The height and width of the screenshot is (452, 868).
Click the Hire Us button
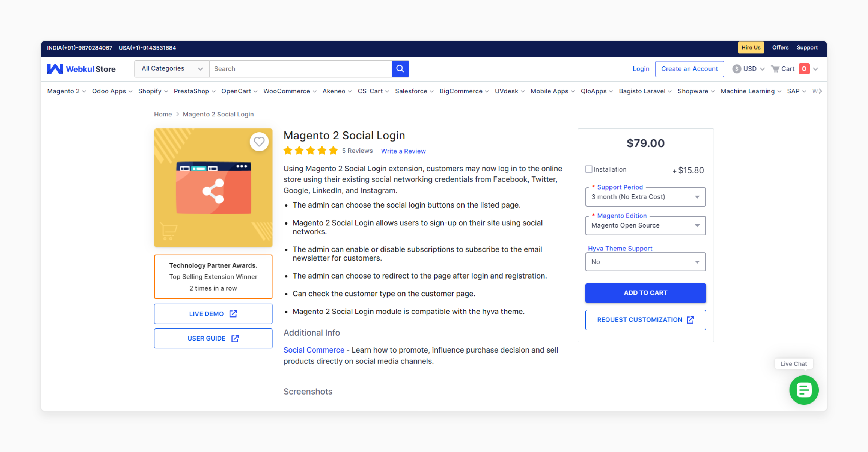[751, 48]
